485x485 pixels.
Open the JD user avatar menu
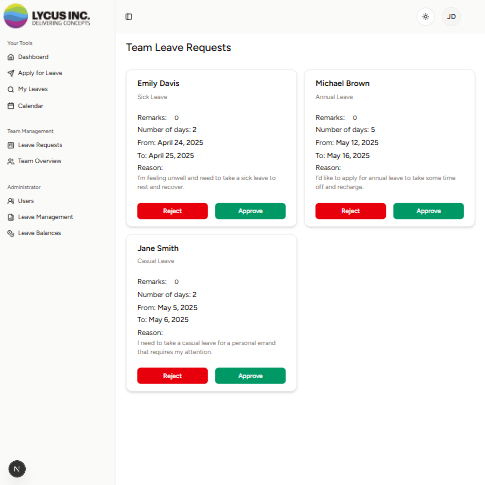click(x=451, y=17)
